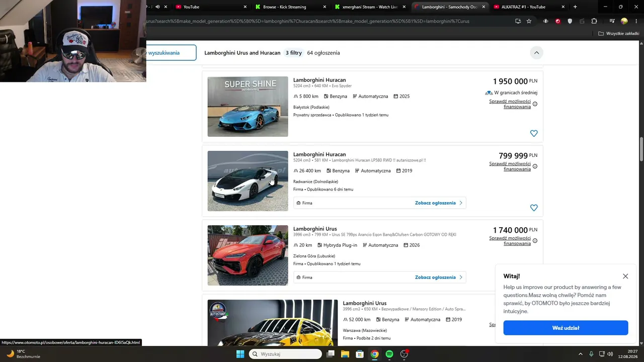644x362 pixels.
Task: Switch to xmerghani Stream tab
Action: coord(370,7)
